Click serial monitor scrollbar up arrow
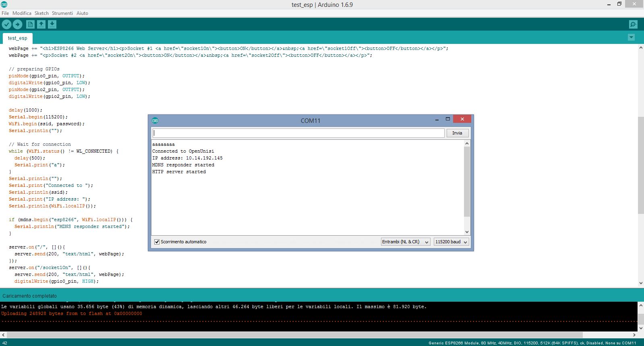The height and width of the screenshot is (346, 644). point(467,143)
